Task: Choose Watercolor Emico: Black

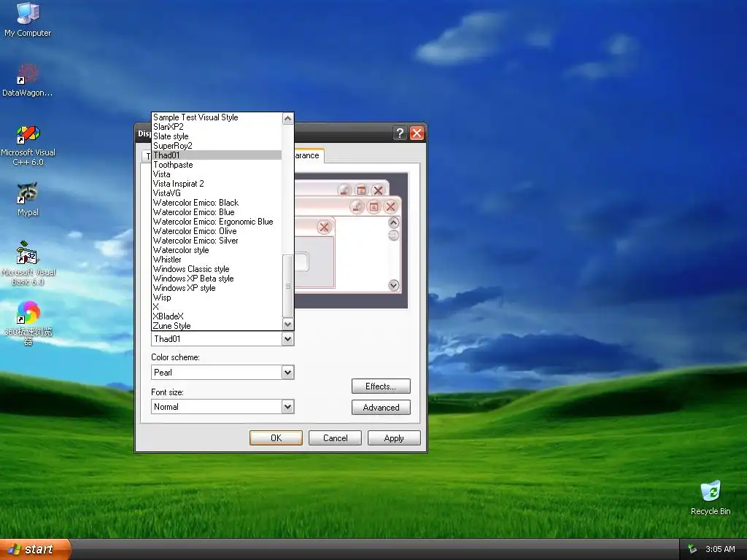Action: [217, 203]
